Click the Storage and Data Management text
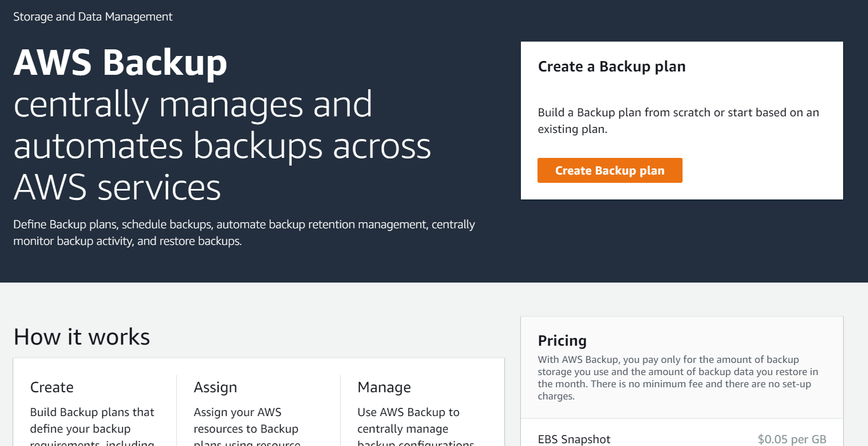Viewport: 868px width, 446px height. [93, 17]
